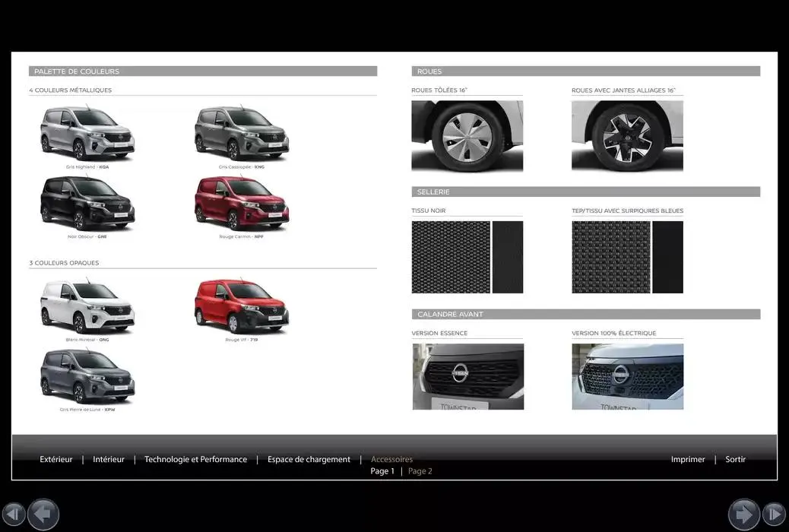Open the Espace de chargement section
The image size is (789, 532).
(309, 459)
